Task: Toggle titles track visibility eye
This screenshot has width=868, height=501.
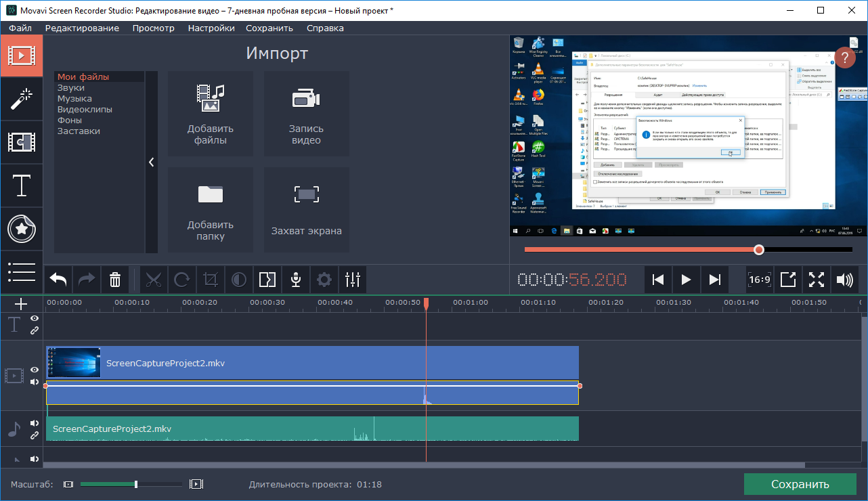Action: [35, 318]
